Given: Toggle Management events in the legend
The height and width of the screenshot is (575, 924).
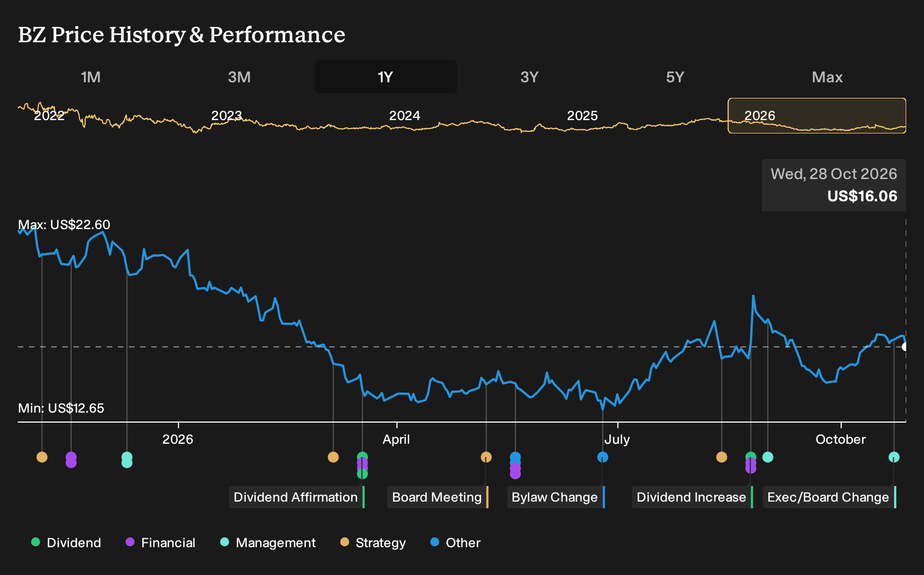Looking at the screenshot, I should (x=268, y=543).
